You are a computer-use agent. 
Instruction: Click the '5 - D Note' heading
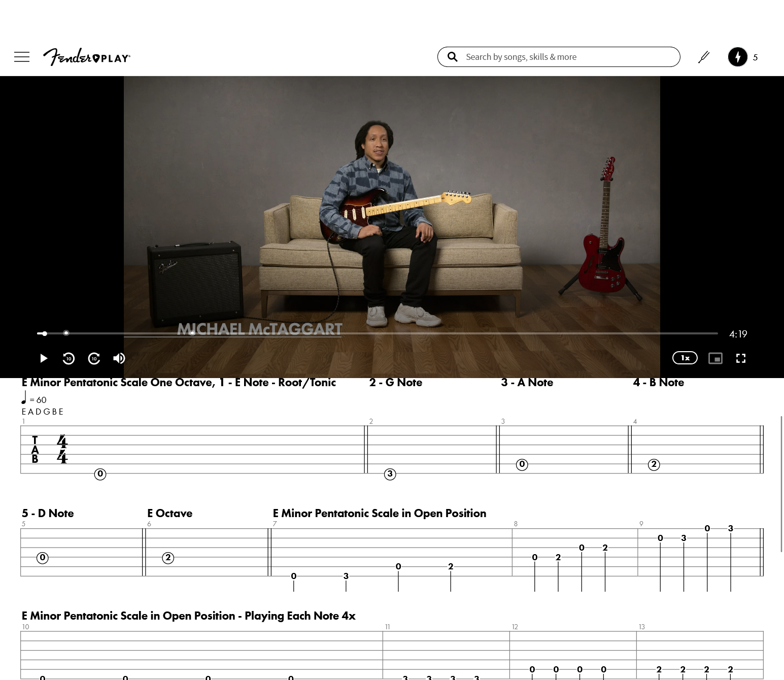click(48, 514)
